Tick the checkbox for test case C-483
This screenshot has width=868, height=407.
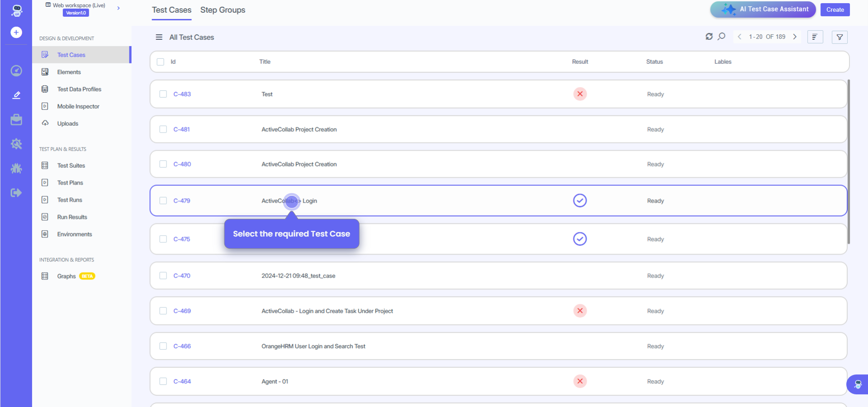163,94
